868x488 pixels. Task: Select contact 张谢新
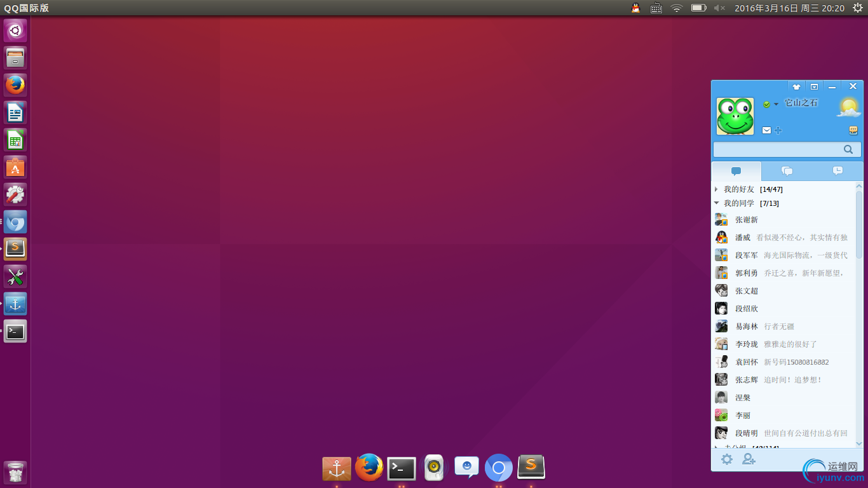[x=783, y=220]
